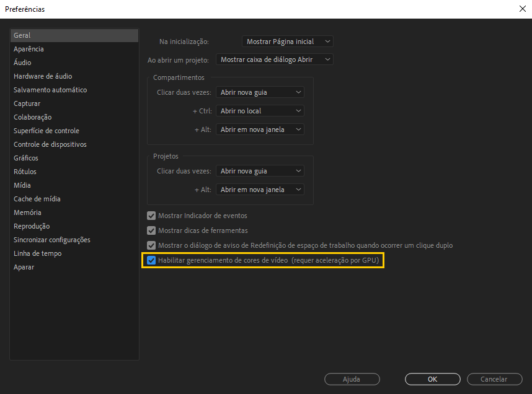This screenshot has height=394, width=532.
Task: Toggle Mostrar Indicador de eventos checkbox
Action: 151,216
